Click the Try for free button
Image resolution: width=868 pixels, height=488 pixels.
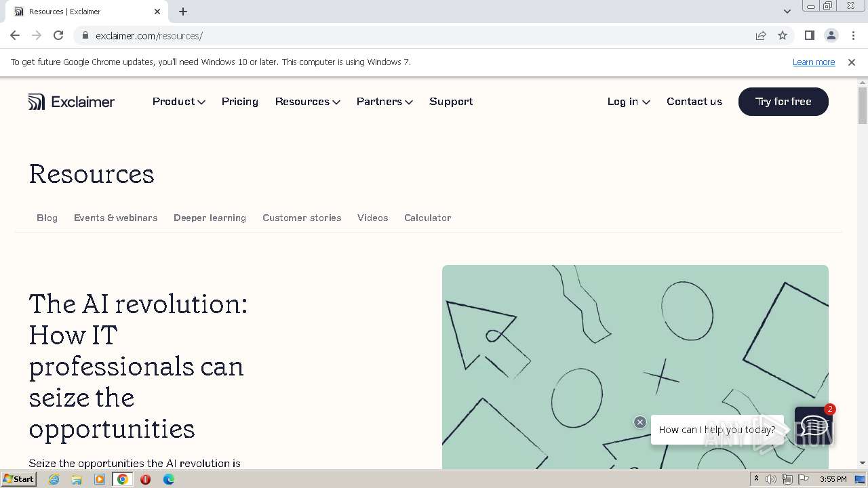(x=783, y=102)
